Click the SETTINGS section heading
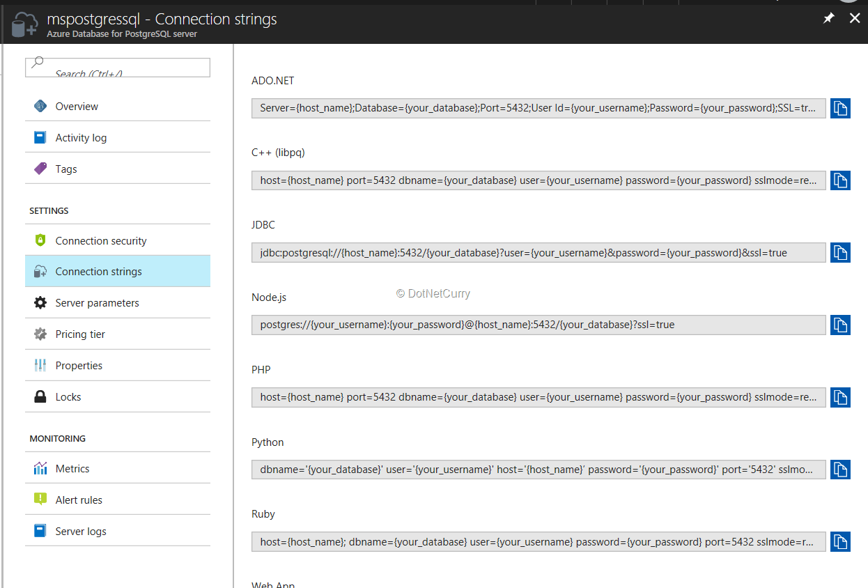This screenshot has width=868, height=588. pos(49,210)
